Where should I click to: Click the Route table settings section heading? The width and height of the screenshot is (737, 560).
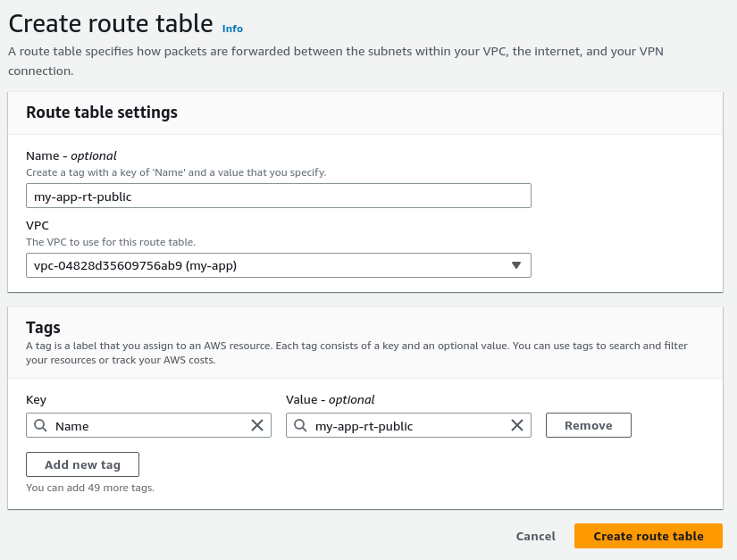click(102, 113)
